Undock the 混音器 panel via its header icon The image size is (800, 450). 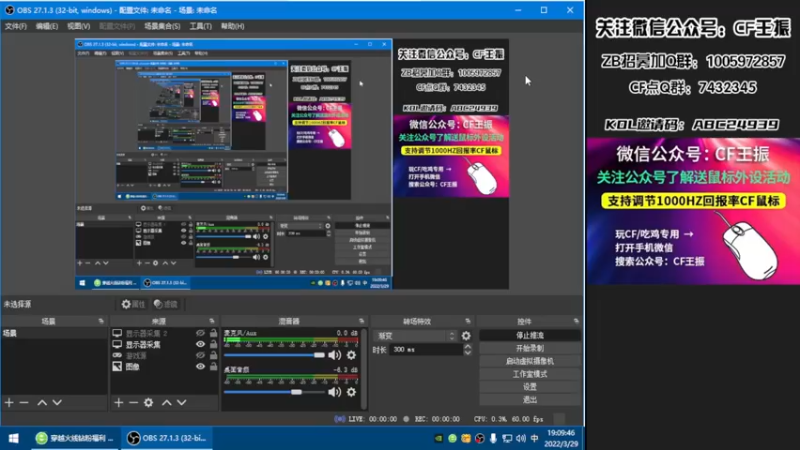362,321
